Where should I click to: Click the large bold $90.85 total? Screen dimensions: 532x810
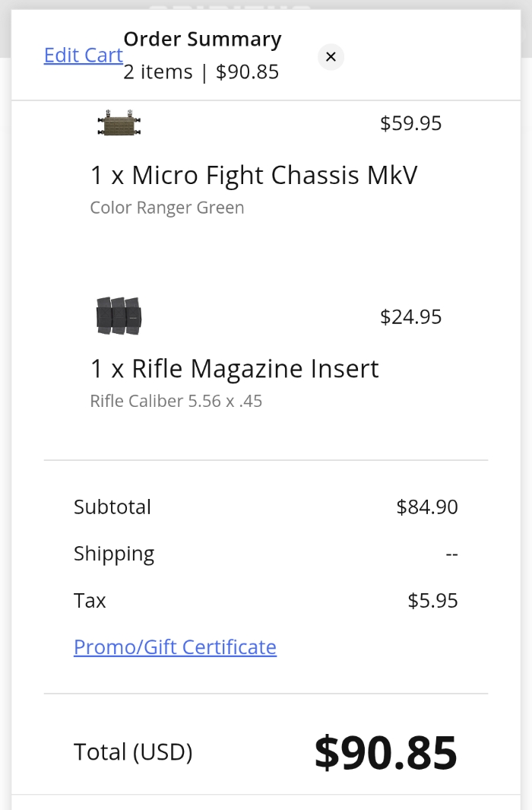click(385, 752)
